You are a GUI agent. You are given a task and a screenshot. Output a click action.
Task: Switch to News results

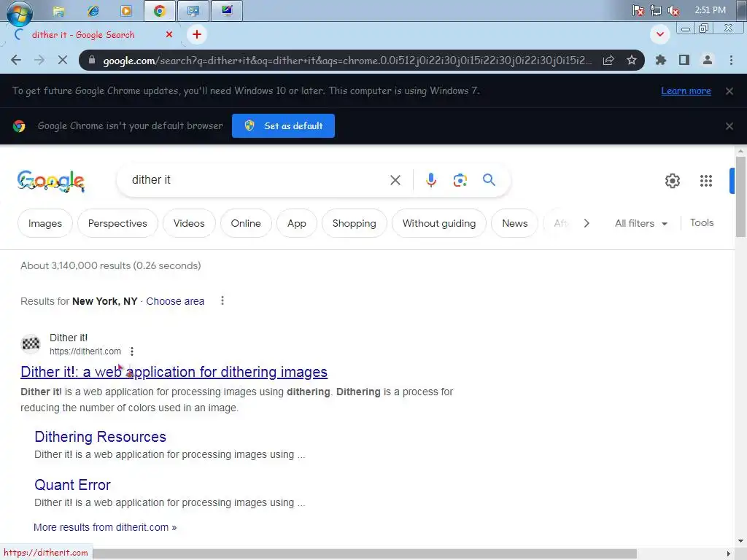click(515, 223)
